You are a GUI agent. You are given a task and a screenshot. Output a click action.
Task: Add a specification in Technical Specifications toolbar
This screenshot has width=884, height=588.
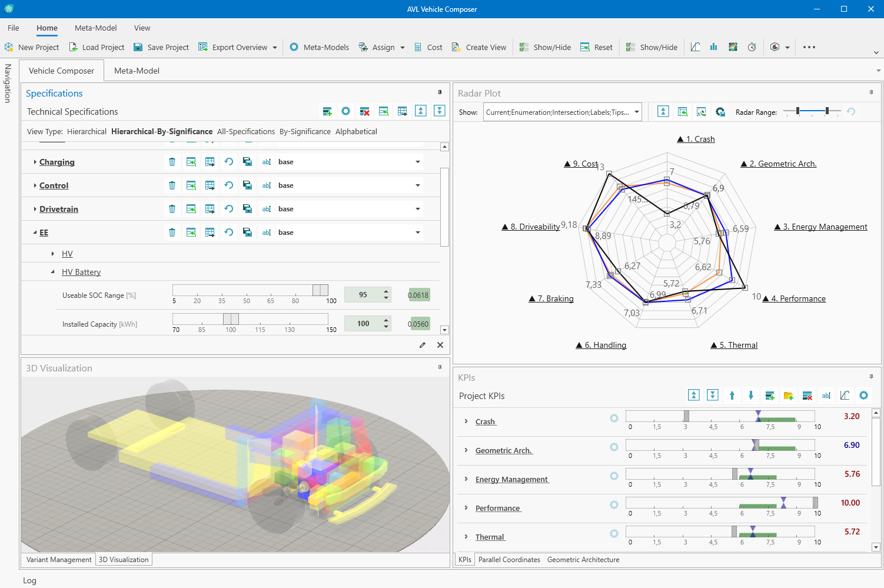(327, 111)
